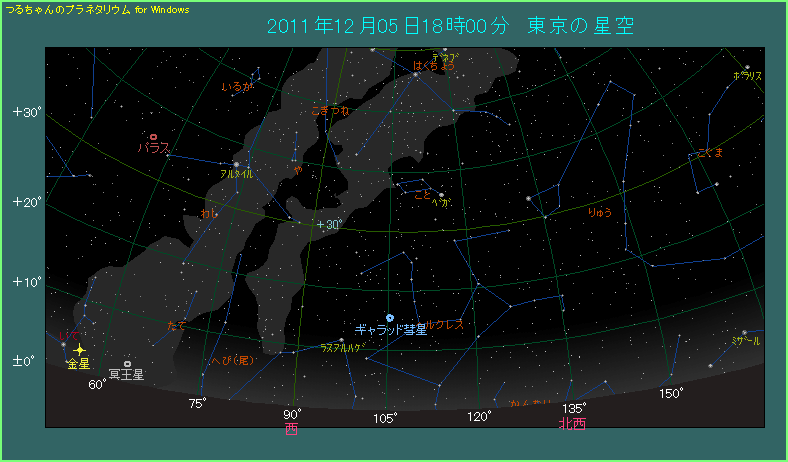Viewport: 788px width, 462px height.
Task: Click the +30° altitude scale label
Action: click(27, 112)
